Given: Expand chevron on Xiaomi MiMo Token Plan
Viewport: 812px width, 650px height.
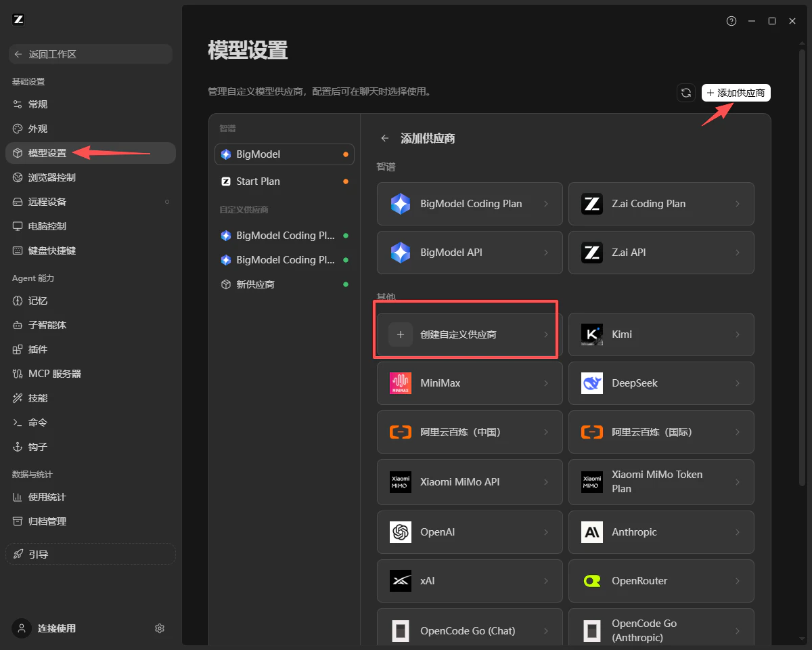Looking at the screenshot, I should [738, 482].
